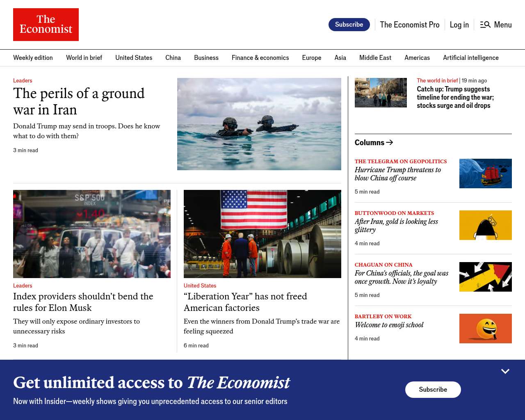Read 'Index providers shouldn't bend the rules' article
The width and height of the screenshot is (525, 420).
point(83,302)
